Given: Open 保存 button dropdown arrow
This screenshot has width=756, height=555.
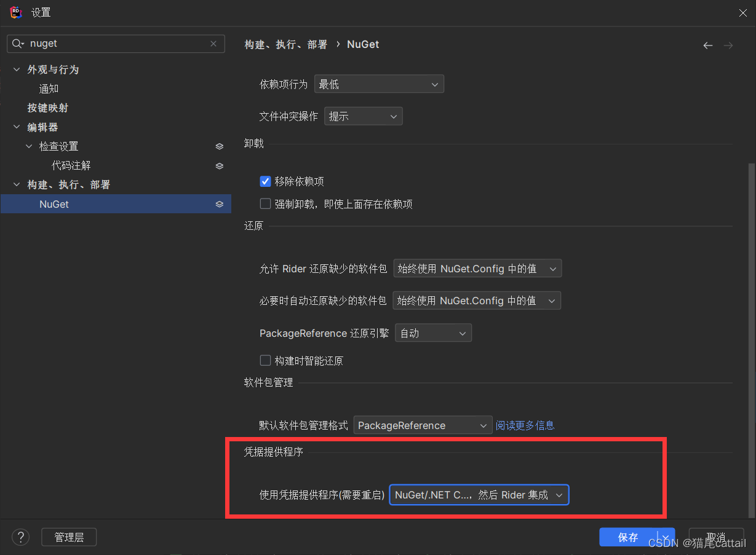Looking at the screenshot, I should point(666,537).
